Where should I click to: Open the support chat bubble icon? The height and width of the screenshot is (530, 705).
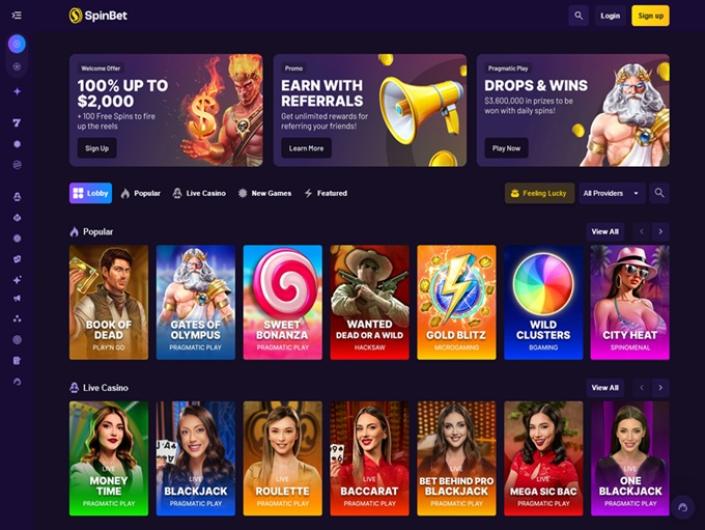683,508
